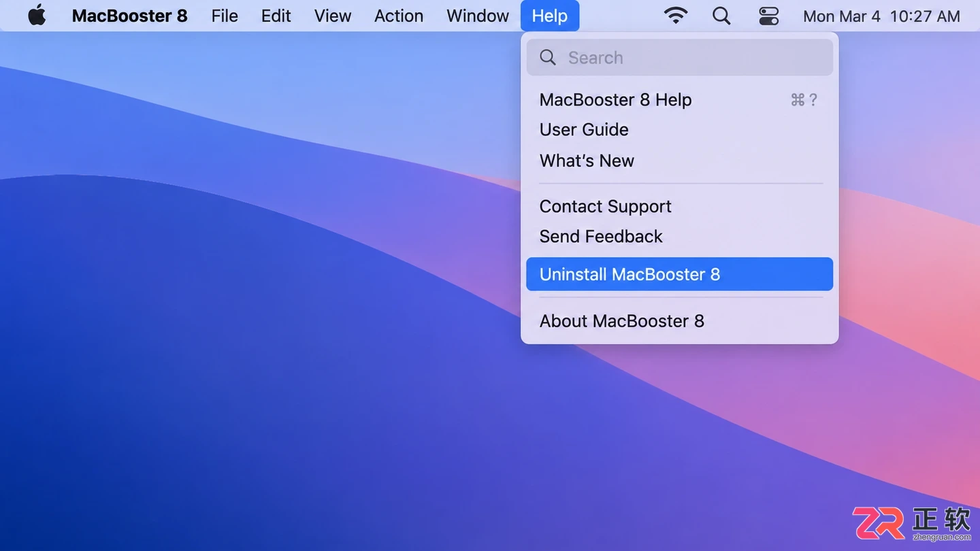This screenshot has width=980, height=551.
Task: Open Control Center icon
Action: pyautogui.click(x=769, y=16)
